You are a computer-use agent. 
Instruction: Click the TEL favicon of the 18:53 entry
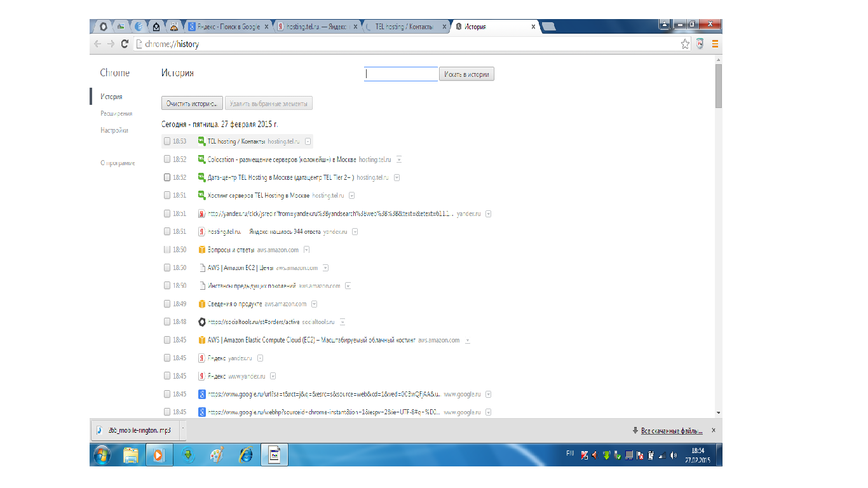tap(201, 141)
